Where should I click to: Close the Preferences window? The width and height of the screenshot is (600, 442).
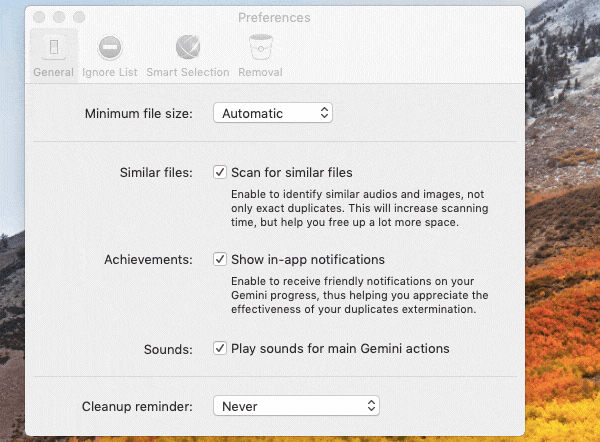click(39, 17)
